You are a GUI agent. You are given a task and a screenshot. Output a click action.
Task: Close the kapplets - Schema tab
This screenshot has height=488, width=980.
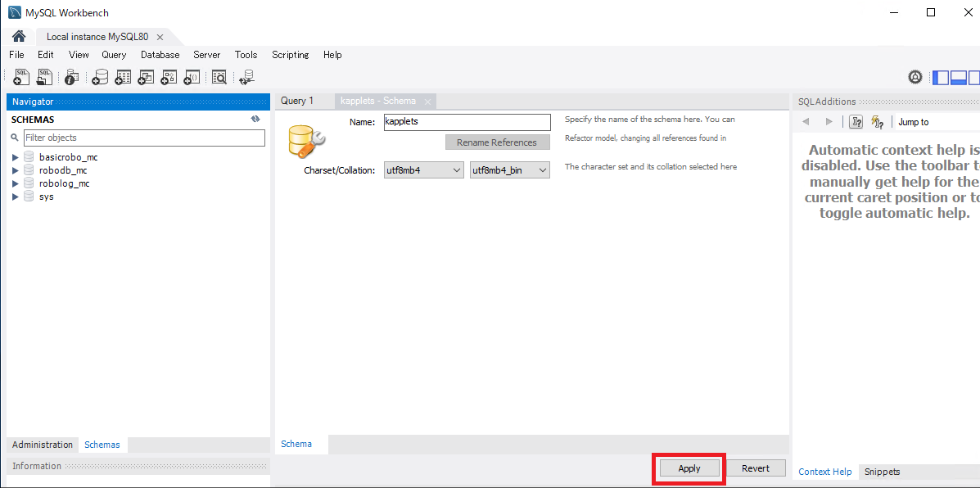[x=427, y=102]
